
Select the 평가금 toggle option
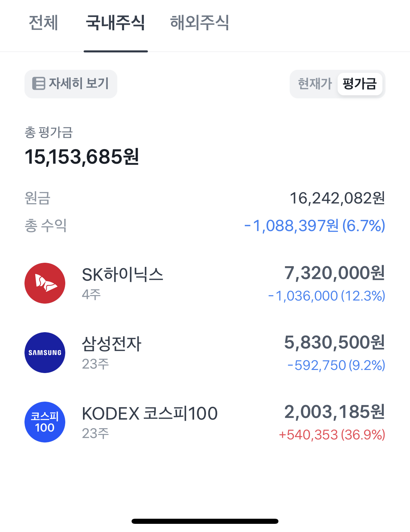click(x=360, y=84)
